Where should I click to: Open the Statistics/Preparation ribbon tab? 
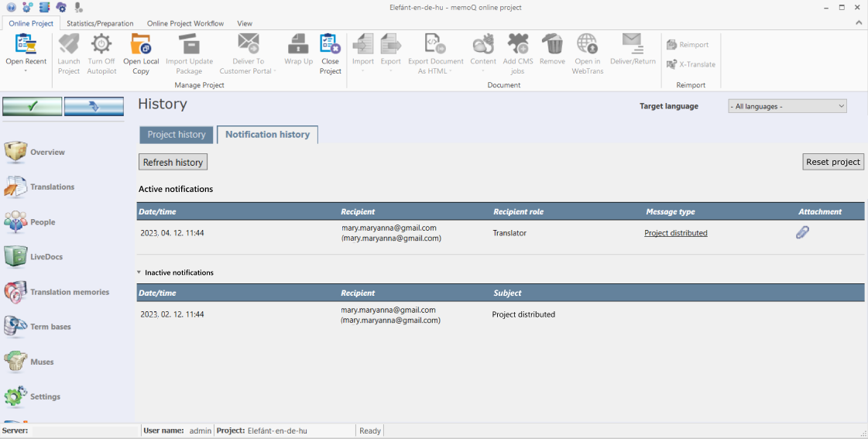tap(100, 23)
